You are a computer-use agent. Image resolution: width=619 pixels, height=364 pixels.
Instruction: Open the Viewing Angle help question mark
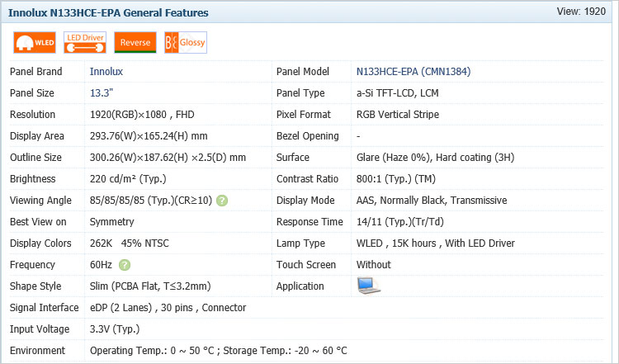[222, 201]
